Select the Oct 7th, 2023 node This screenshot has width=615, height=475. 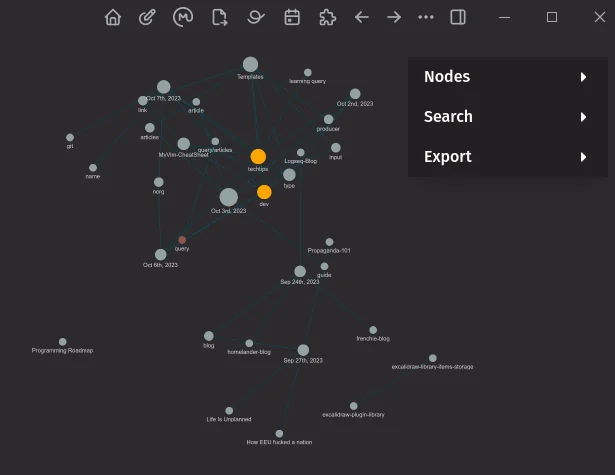click(164, 87)
